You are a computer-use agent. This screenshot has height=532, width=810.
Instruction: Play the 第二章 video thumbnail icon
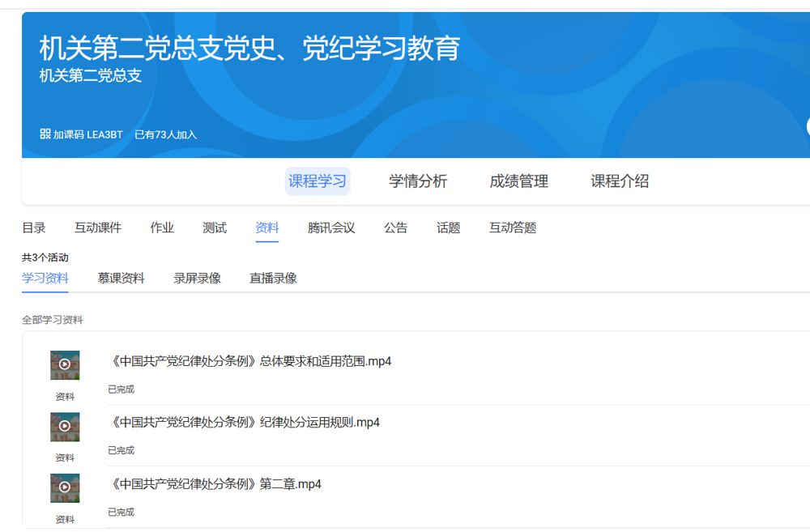[x=65, y=488]
